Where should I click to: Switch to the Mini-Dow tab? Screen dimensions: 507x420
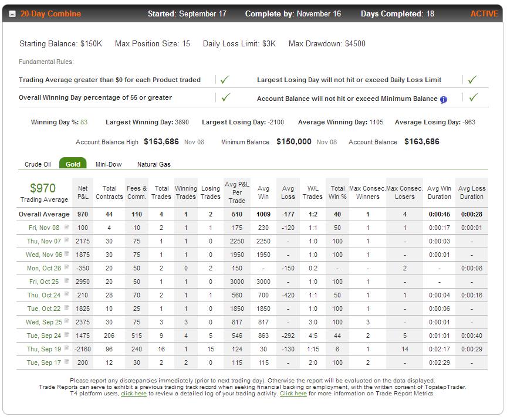coord(109,164)
